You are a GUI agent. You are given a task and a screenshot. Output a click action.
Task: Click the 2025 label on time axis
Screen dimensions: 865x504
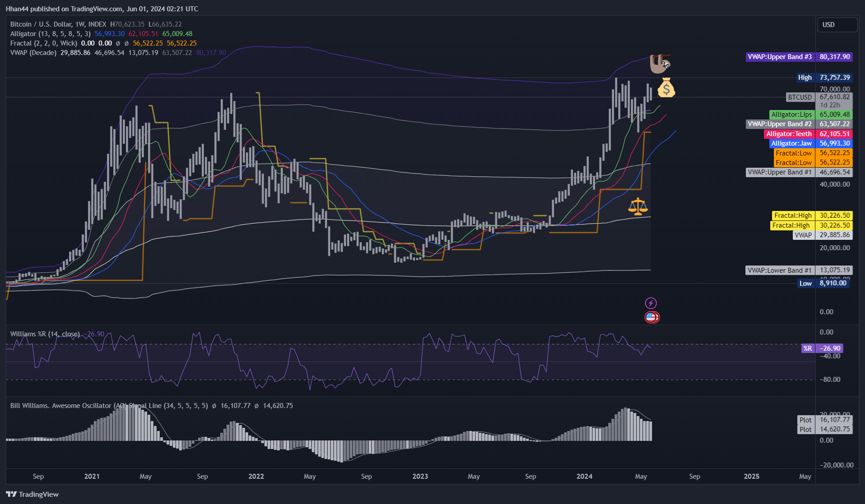click(751, 477)
